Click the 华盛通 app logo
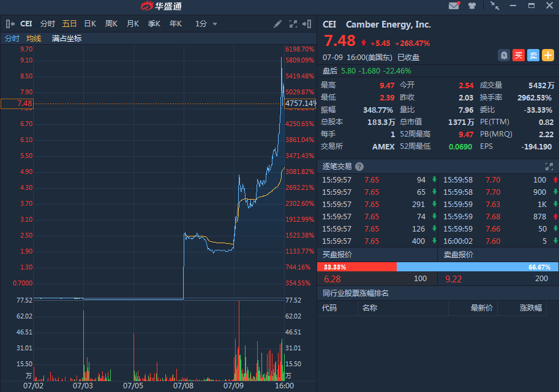The image size is (559, 392). (x=162, y=6)
